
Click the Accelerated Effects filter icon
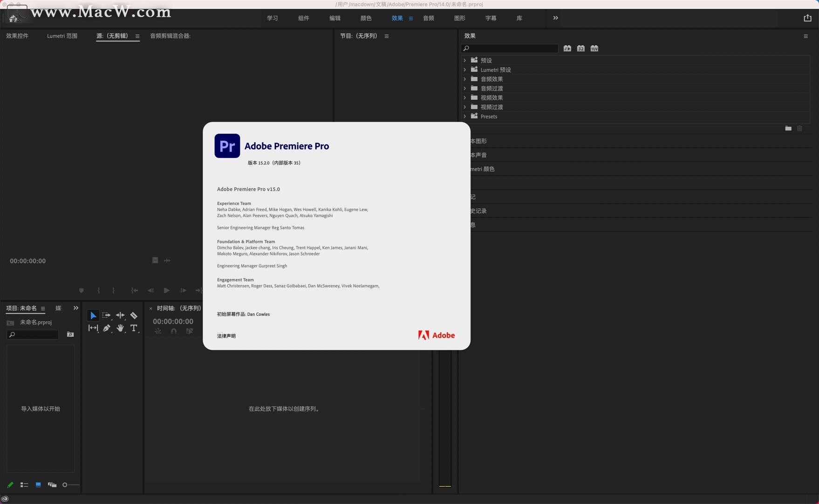coord(567,48)
